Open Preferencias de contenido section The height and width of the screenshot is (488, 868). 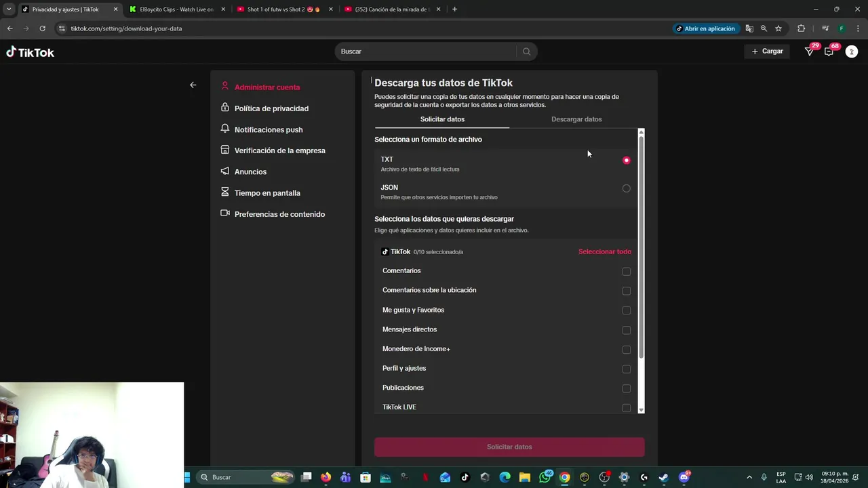tap(279, 214)
